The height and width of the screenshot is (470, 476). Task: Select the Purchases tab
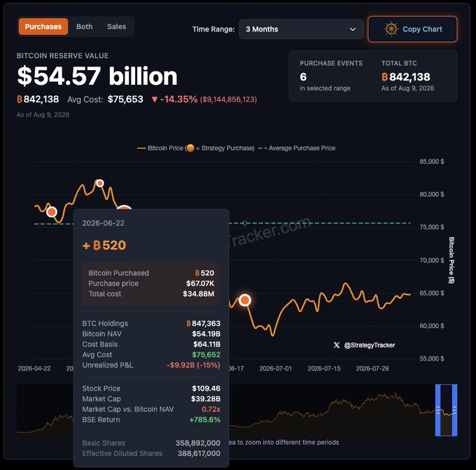pyautogui.click(x=43, y=27)
